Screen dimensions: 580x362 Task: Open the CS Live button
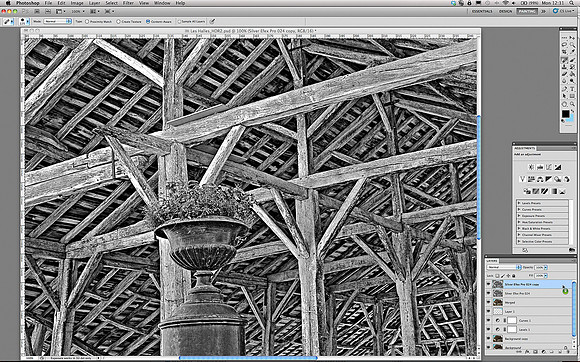(x=564, y=11)
